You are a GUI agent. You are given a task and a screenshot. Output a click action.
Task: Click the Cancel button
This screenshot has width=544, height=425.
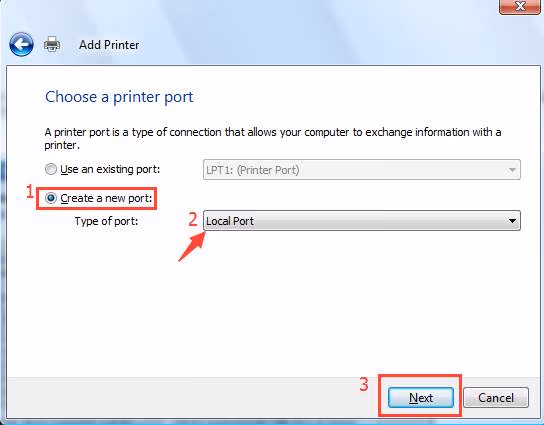pos(496,398)
